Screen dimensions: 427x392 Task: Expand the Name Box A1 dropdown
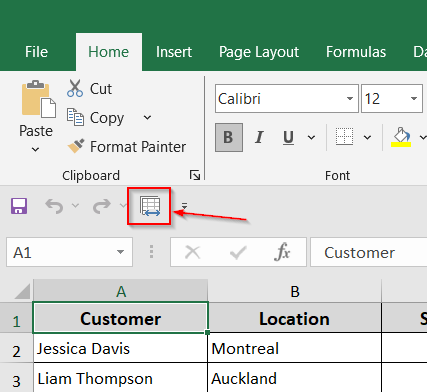(x=120, y=252)
